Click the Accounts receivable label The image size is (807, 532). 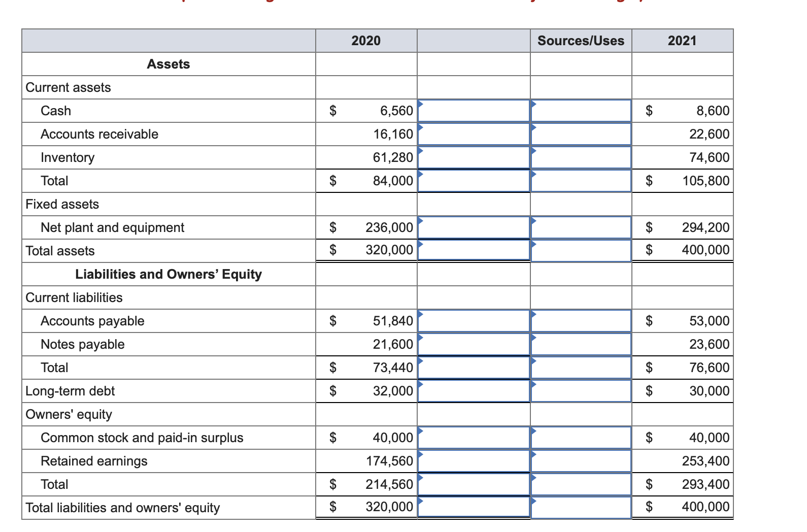pos(99,134)
